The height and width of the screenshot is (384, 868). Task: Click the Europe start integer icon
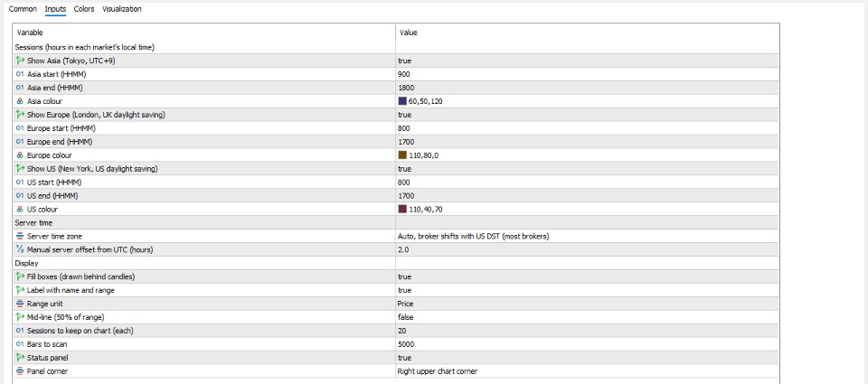click(21, 128)
